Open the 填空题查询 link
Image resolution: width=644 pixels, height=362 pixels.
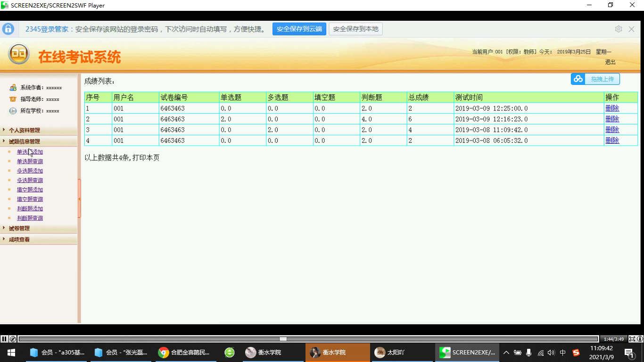click(x=30, y=199)
